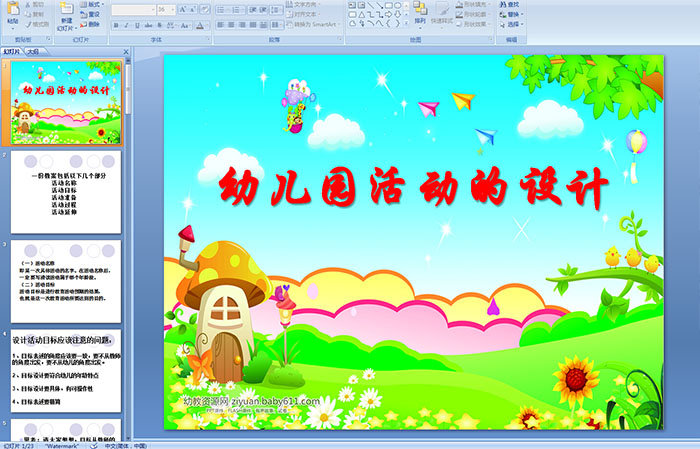Open the Arrange (排列) dropdown
The width and height of the screenshot is (700, 449).
[x=420, y=13]
